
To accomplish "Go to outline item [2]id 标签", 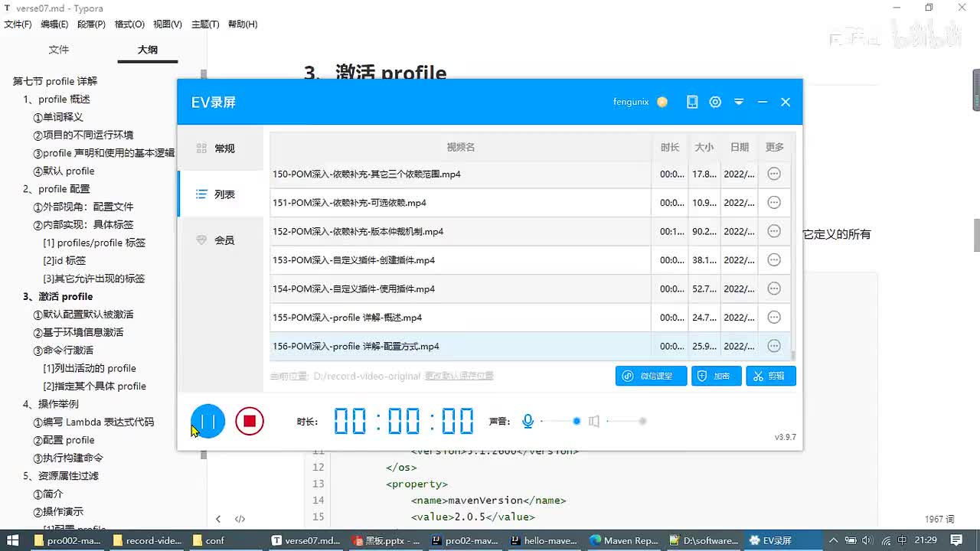I will tap(64, 261).
